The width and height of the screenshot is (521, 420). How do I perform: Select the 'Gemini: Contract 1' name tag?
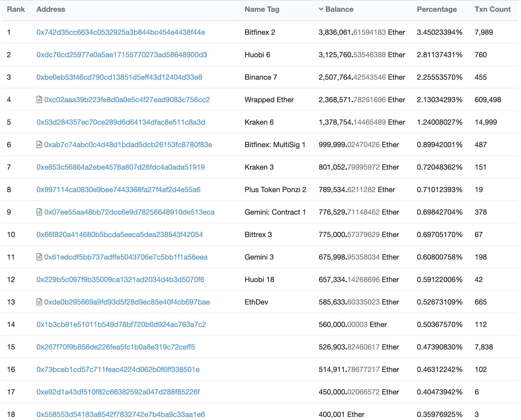coord(275,212)
